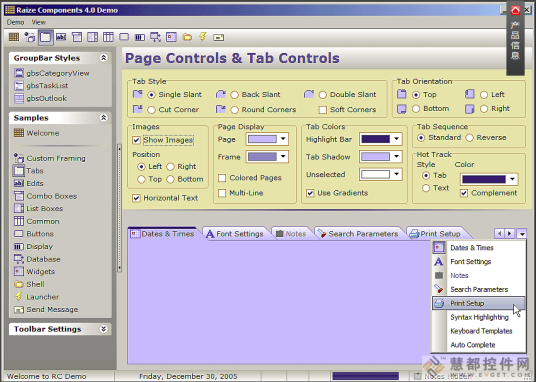Open the Demo menu

[x=15, y=22]
